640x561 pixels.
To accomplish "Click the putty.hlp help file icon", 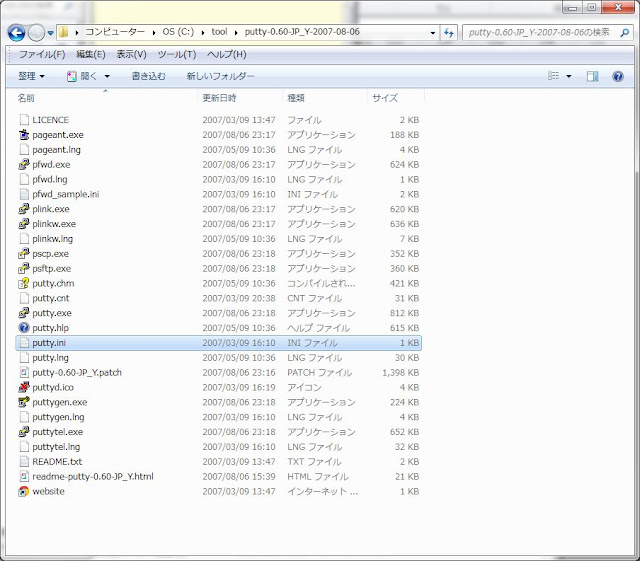I will click(24, 328).
